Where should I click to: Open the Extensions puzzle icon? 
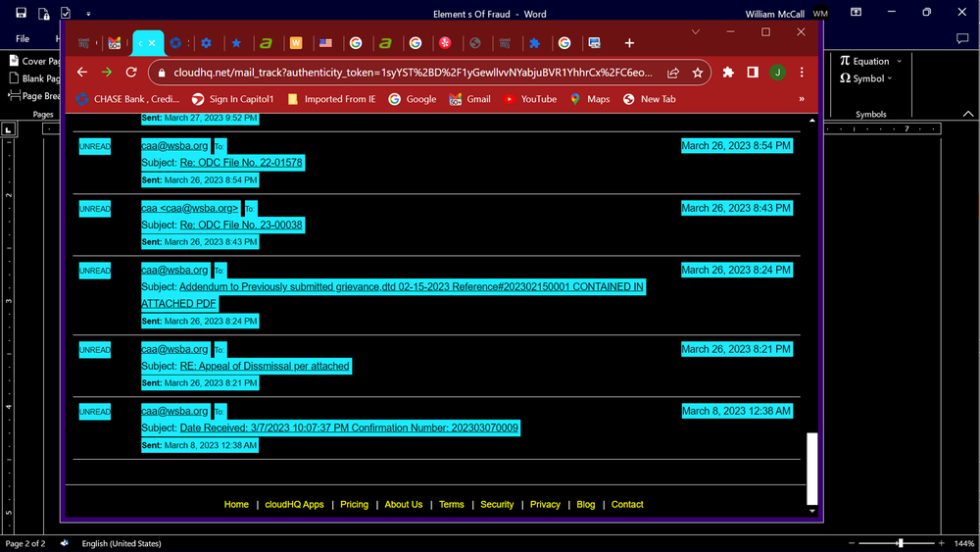(728, 73)
